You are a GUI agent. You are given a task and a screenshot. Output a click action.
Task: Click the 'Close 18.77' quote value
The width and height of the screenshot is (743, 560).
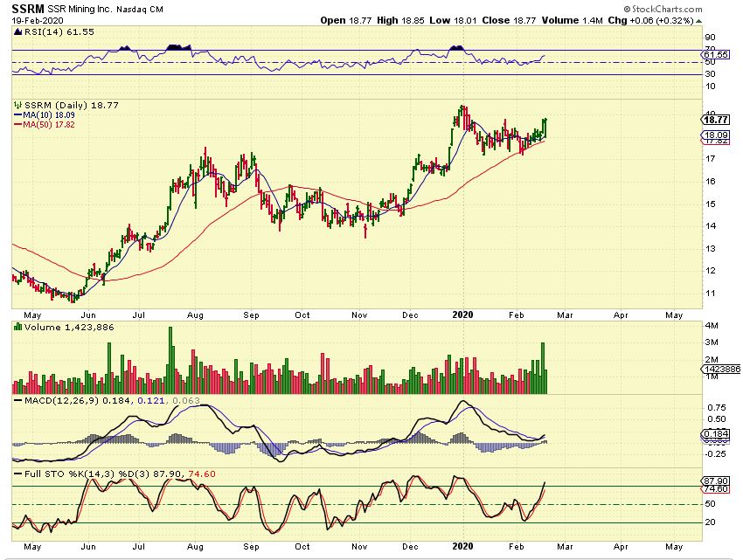[x=509, y=20]
